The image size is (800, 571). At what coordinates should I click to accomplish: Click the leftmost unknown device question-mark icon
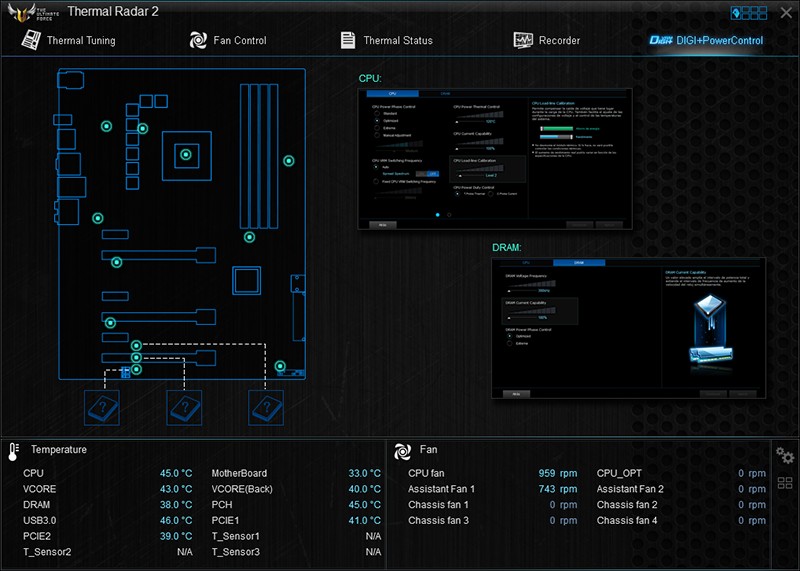point(102,408)
